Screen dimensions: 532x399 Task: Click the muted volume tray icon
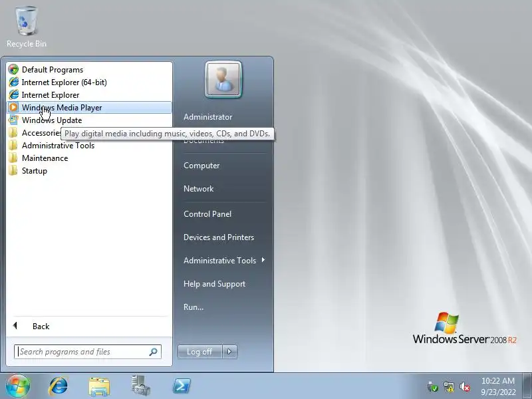[464, 386]
